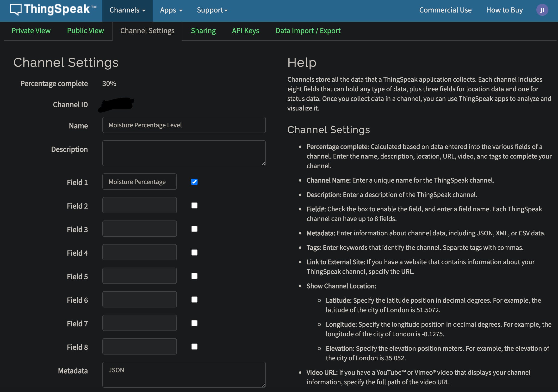The width and height of the screenshot is (558, 392).
Task: Focus the Metadata JSON text area
Action: [x=184, y=375]
